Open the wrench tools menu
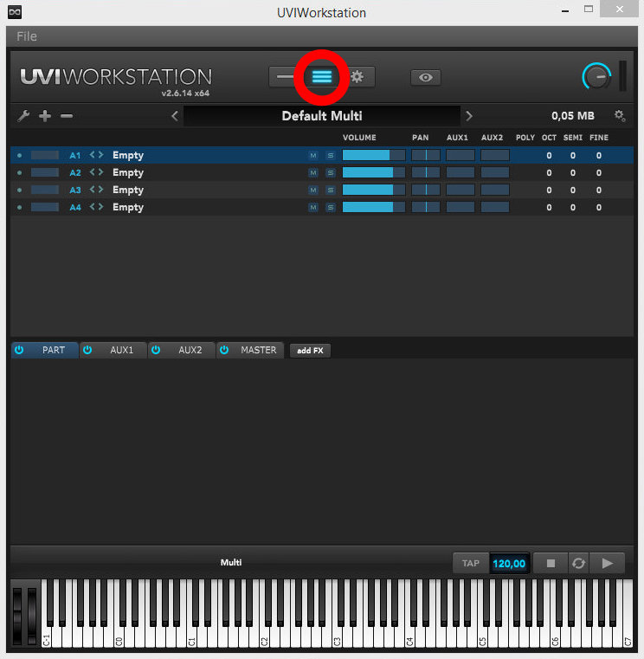This screenshot has width=644, height=659. pos(23,116)
